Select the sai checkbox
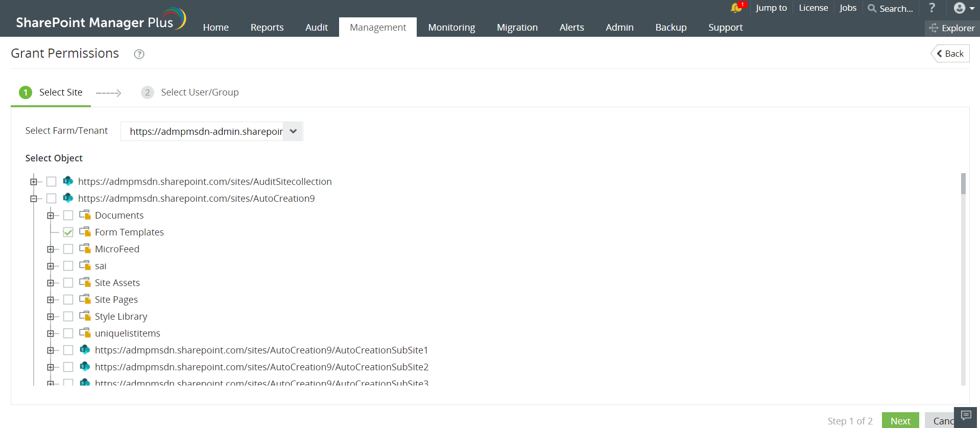980x428 pixels. [68, 266]
